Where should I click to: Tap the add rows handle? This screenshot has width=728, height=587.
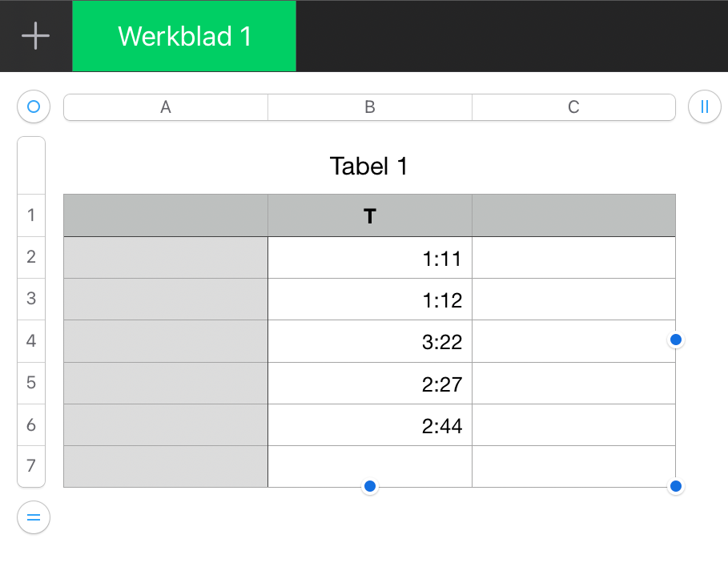[34, 517]
